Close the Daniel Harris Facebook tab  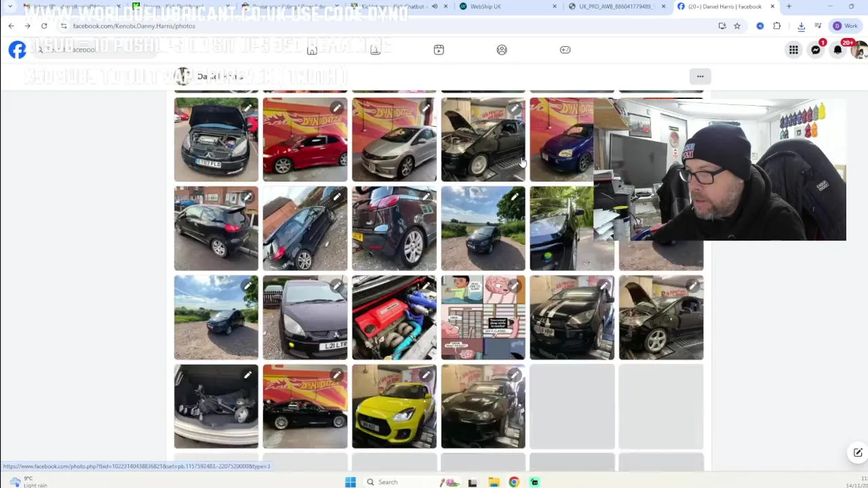tap(772, 7)
